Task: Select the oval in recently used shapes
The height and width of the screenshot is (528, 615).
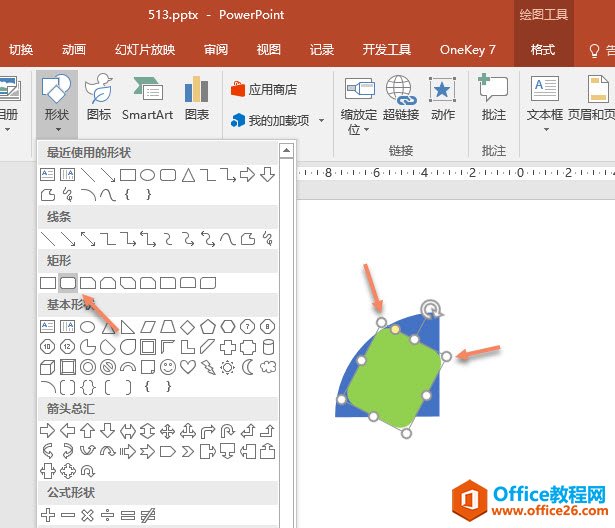Action: (147, 175)
